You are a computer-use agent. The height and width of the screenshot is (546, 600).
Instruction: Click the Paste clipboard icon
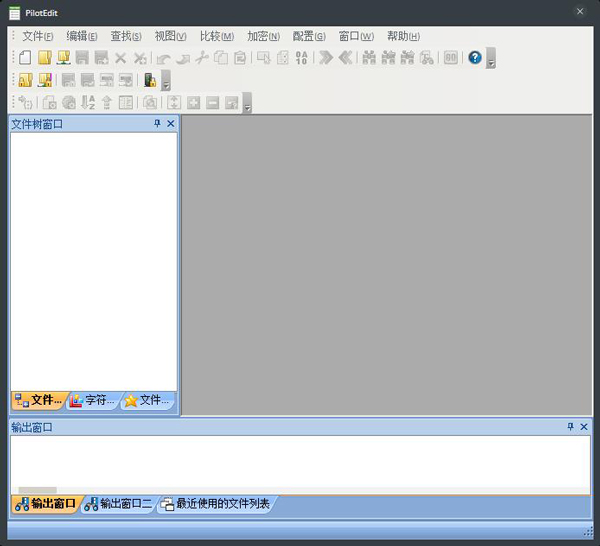240,58
